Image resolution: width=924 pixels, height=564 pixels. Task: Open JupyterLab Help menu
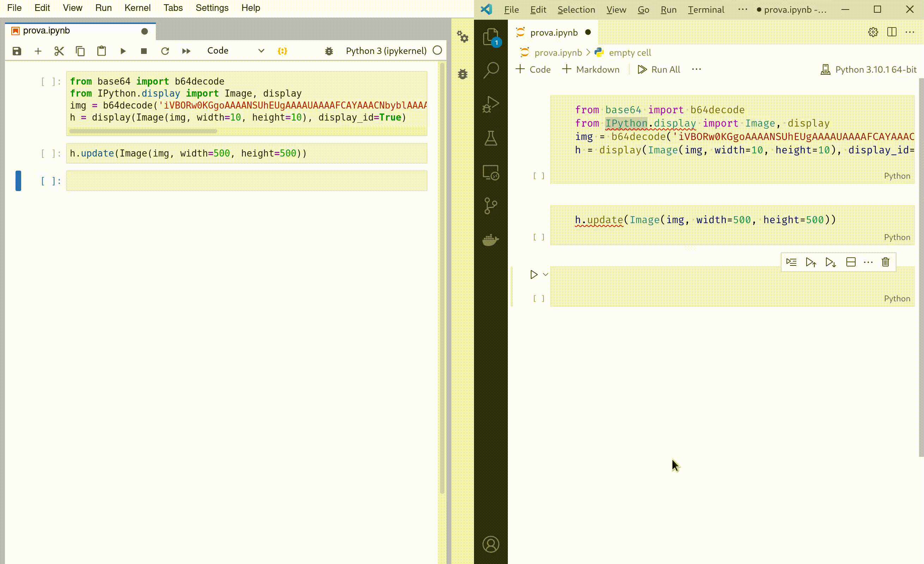[250, 8]
